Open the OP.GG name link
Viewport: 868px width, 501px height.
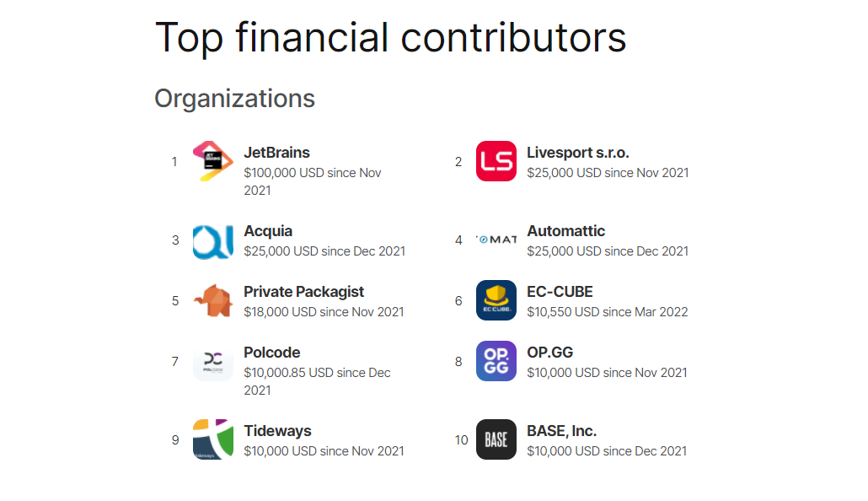tap(549, 353)
